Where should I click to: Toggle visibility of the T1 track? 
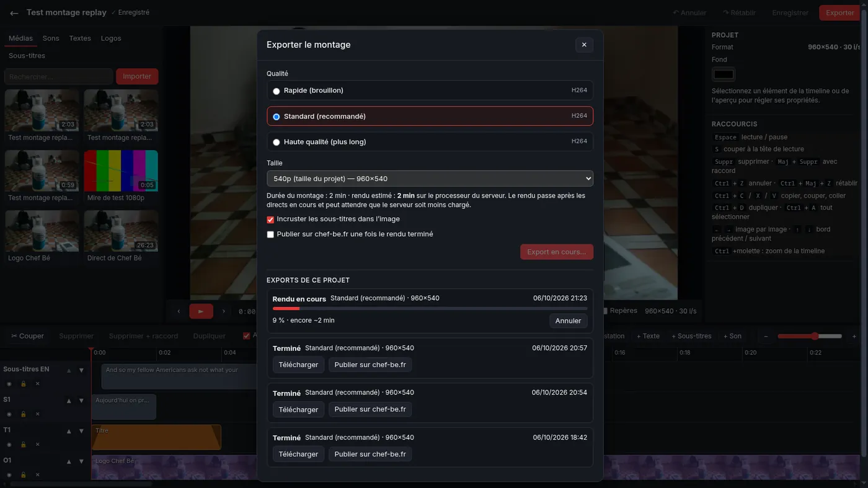coord(9,445)
